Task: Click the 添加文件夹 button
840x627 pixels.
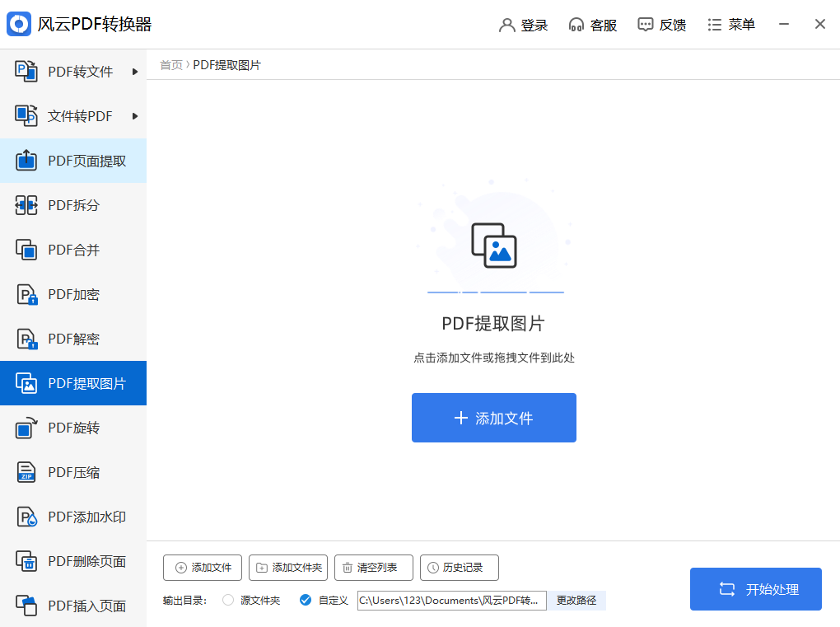Action: [x=288, y=568]
